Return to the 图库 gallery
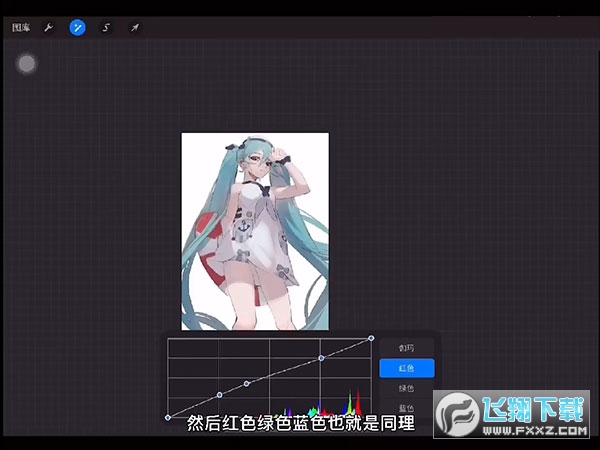Image resolution: width=600 pixels, height=450 pixels. pos(21,28)
